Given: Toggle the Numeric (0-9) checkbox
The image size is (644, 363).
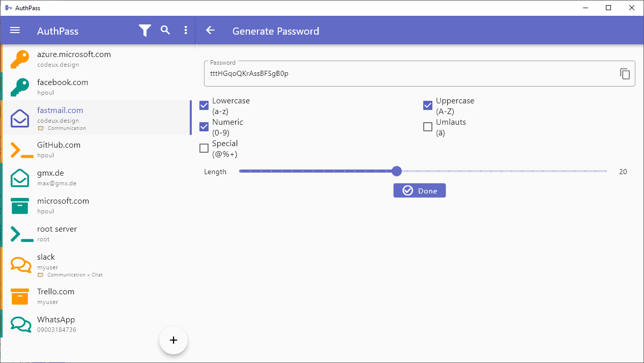Looking at the screenshot, I should 204,127.
